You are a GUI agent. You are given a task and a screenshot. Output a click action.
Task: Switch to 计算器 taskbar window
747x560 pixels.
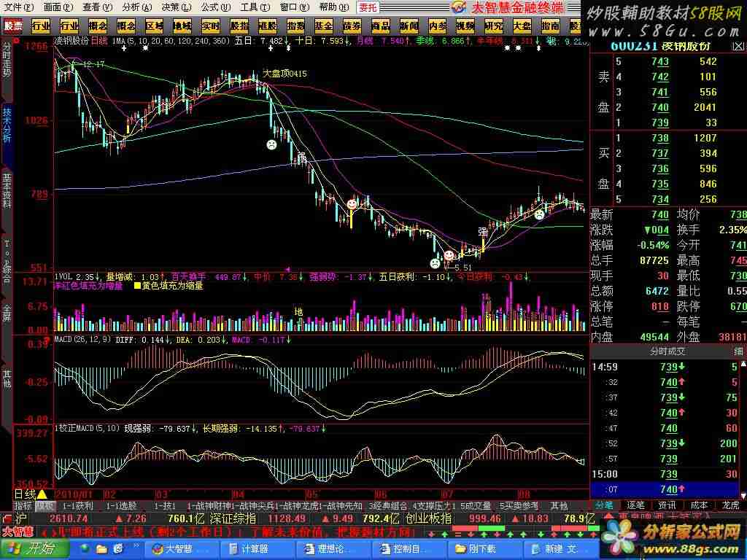tap(258, 549)
